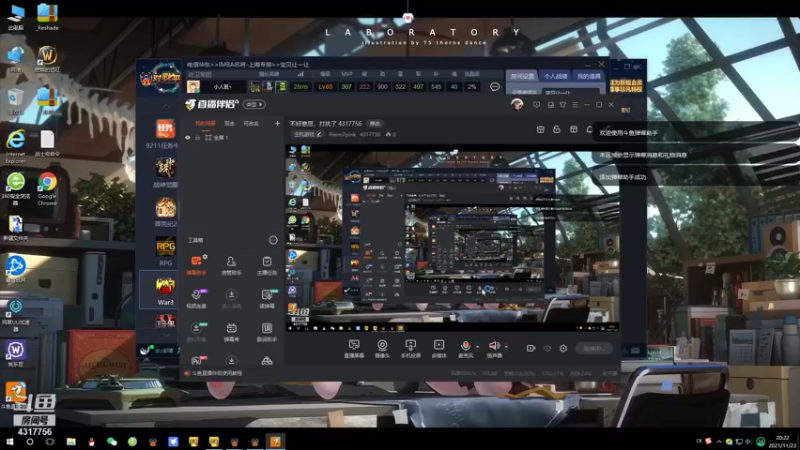Switch to the 我的场景 scene tab
Image resolution: width=800 pixels, height=450 pixels.
pyautogui.click(x=206, y=123)
